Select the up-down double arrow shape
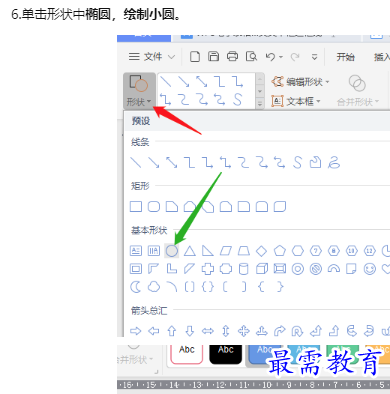This screenshot has width=390, height=394. pyautogui.click(x=226, y=331)
